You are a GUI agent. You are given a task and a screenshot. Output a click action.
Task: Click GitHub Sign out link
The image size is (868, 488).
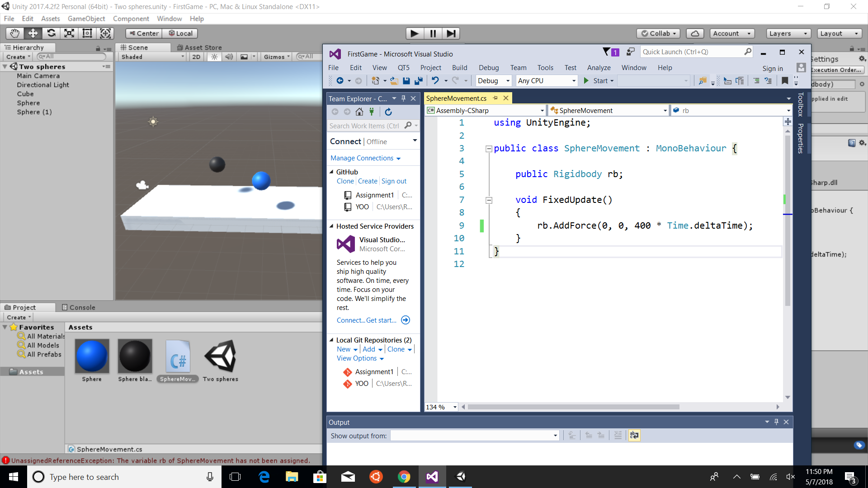tap(394, 181)
